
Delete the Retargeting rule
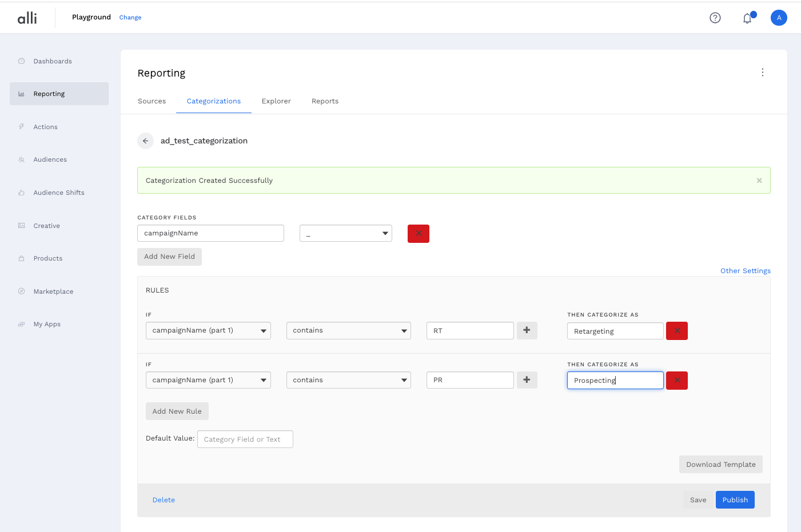[x=677, y=331]
